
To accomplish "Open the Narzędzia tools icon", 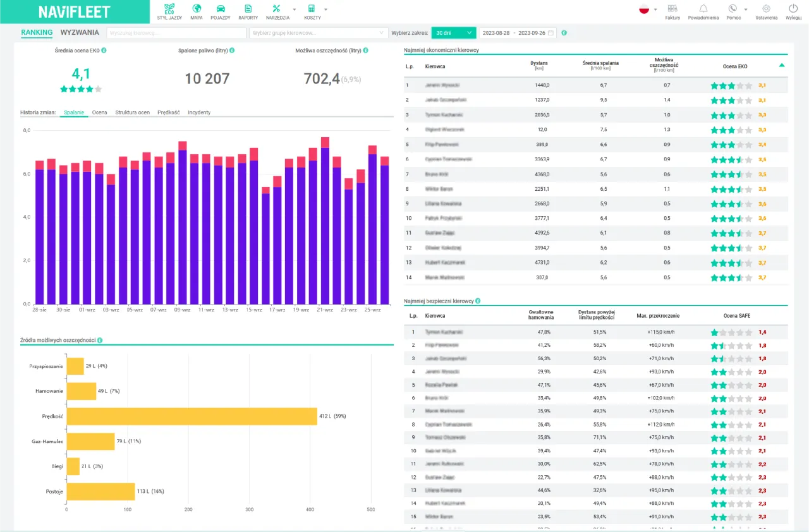I will point(277,9).
